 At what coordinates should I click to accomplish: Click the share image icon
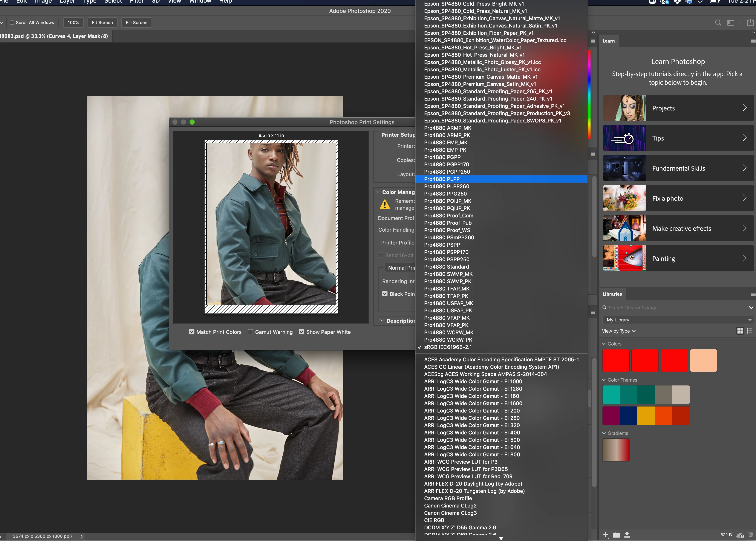pos(750,22)
